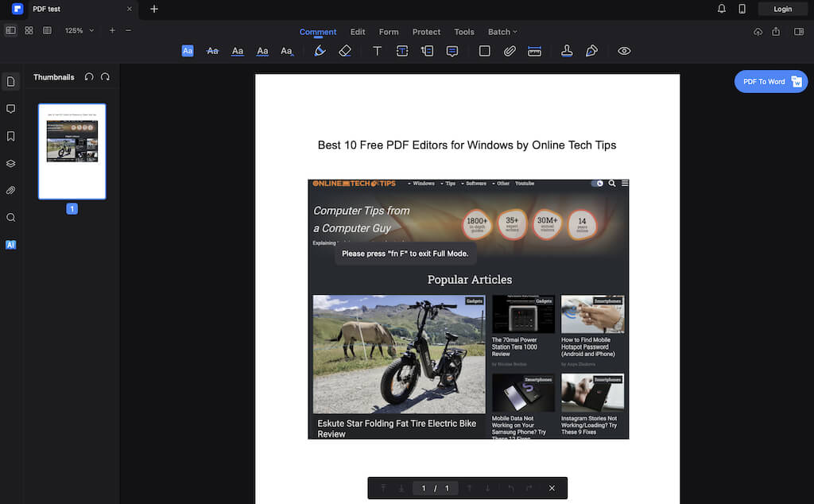This screenshot has height=504, width=814.
Task: Expand the PDF To Word converter option
Action: [797, 82]
